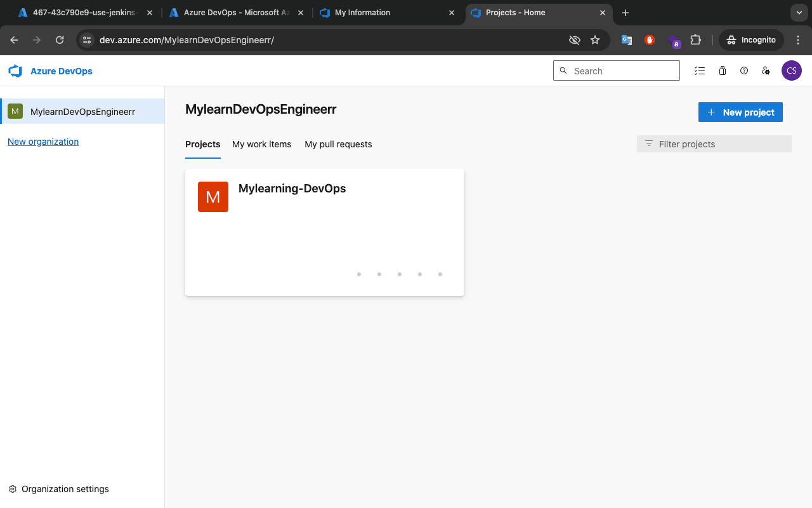Click the browser Back arrow

pos(14,40)
